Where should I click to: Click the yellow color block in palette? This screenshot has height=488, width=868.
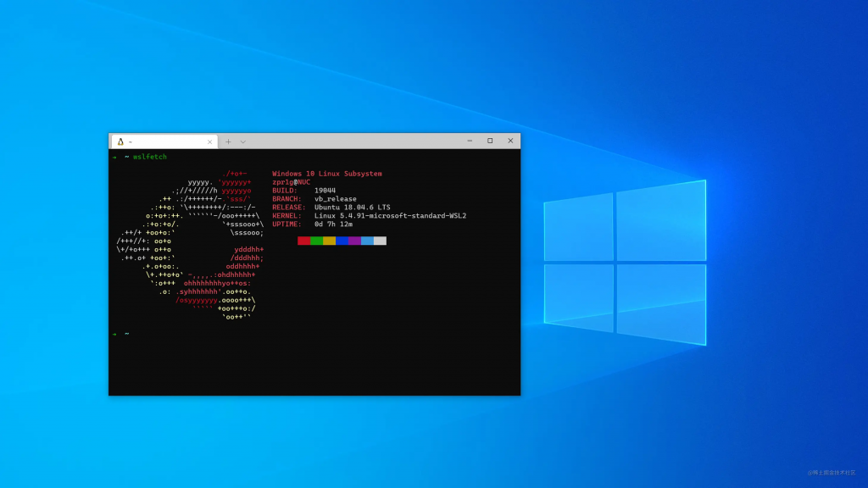[330, 241]
